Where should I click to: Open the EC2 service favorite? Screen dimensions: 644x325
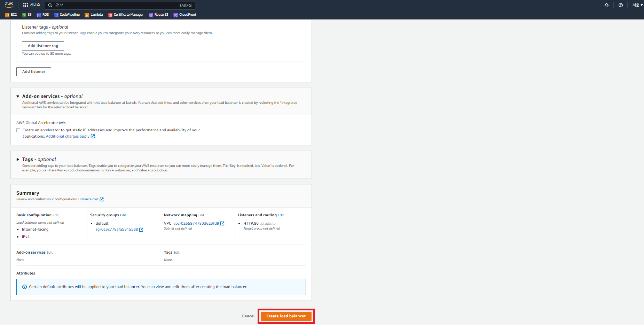pos(11,15)
